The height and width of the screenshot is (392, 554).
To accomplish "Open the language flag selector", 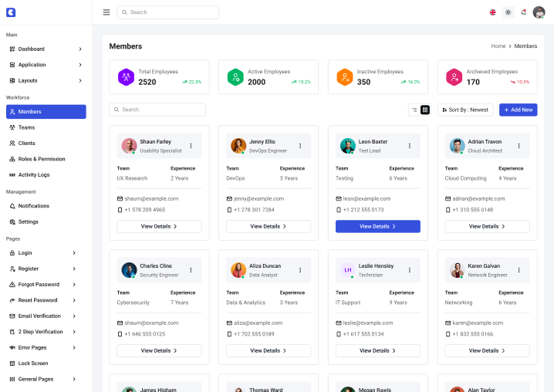I will (492, 12).
